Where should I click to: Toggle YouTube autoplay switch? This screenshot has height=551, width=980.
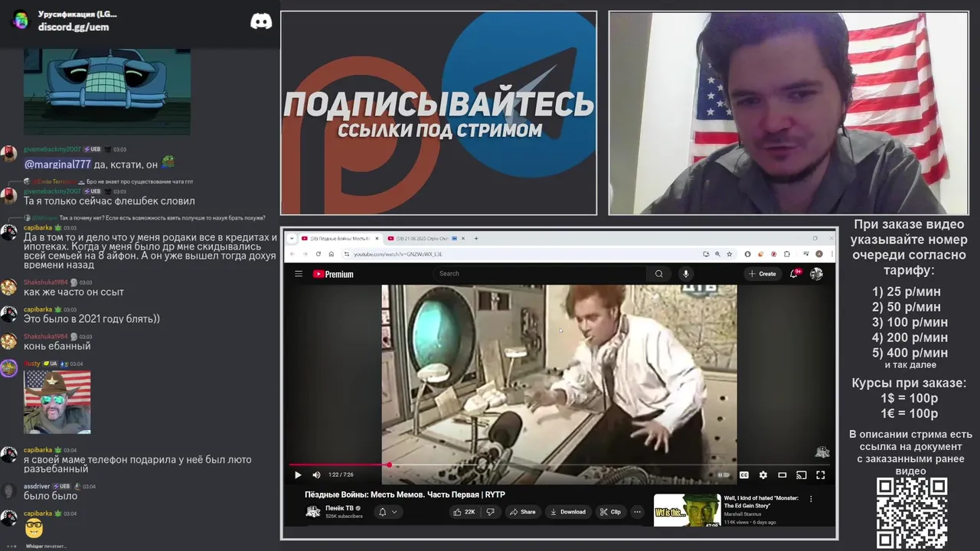pyautogui.click(x=723, y=475)
